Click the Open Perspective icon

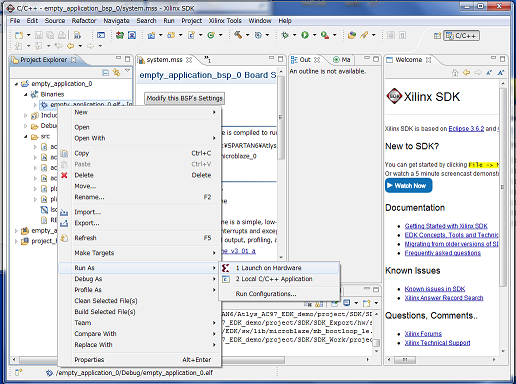(x=437, y=36)
